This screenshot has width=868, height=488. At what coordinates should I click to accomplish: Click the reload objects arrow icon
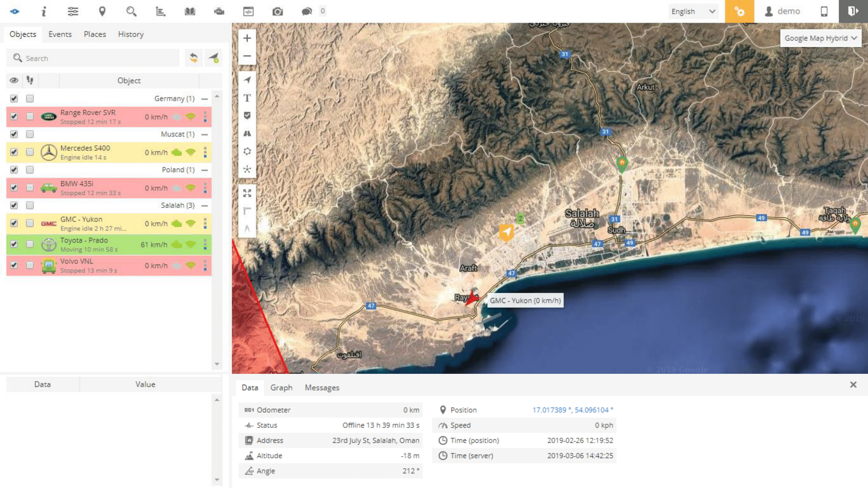193,58
